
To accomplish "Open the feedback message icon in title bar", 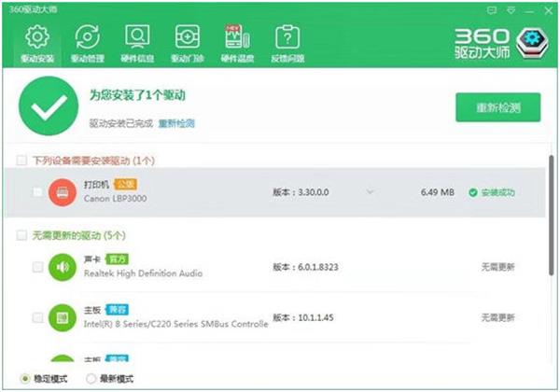I will click(x=492, y=10).
